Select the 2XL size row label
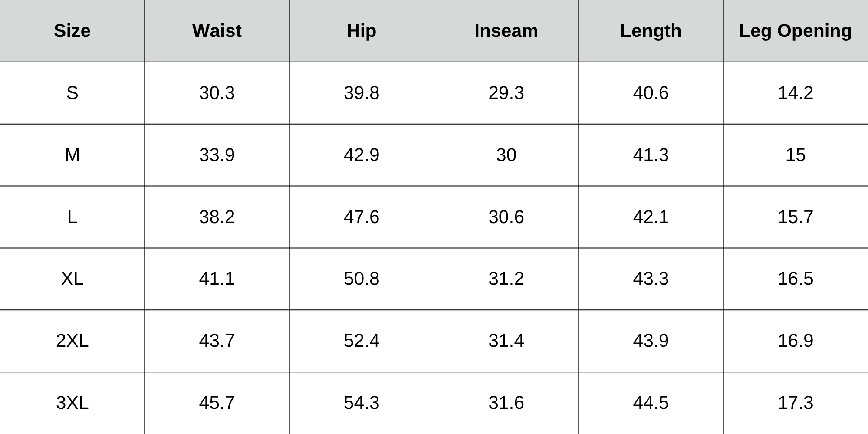This screenshot has height=434, width=868. pos(72,341)
